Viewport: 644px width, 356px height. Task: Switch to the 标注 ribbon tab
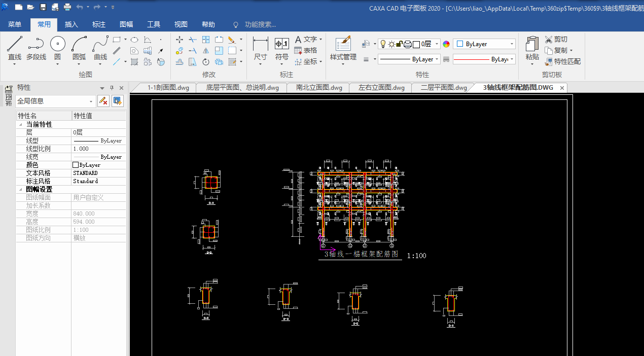tap(99, 24)
